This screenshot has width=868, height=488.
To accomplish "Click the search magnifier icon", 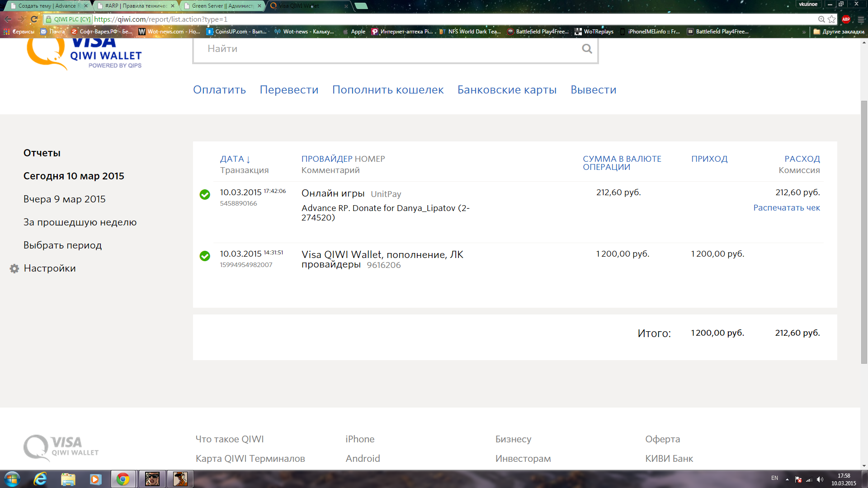I will click(x=587, y=49).
